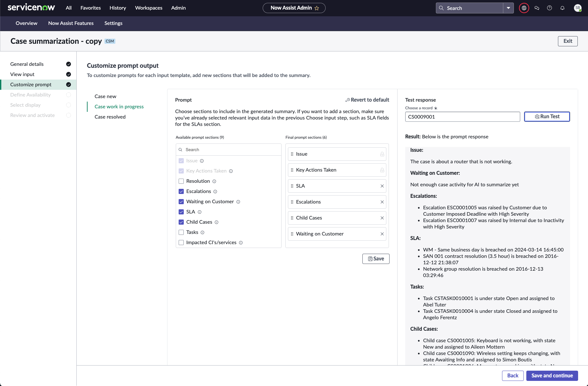Select the Customize prompt step

[38, 85]
